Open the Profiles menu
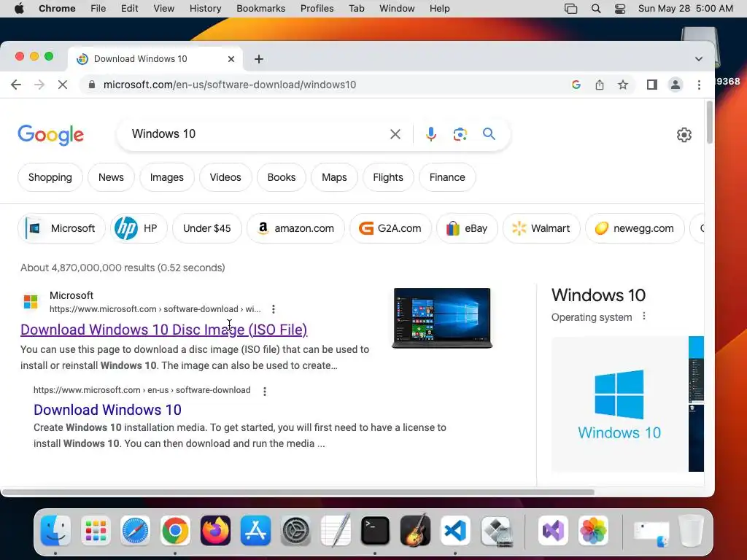Screen dimensions: 747x560 click(317, 9)
